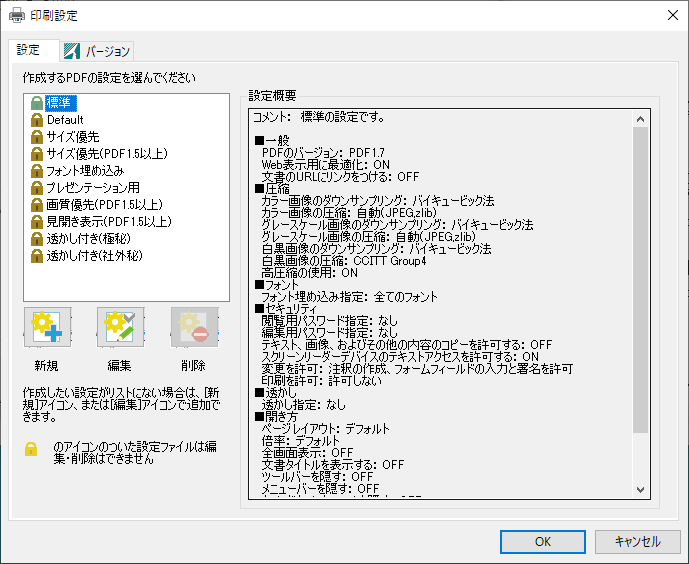Click the lock icon beside 標準

(37, 103)
